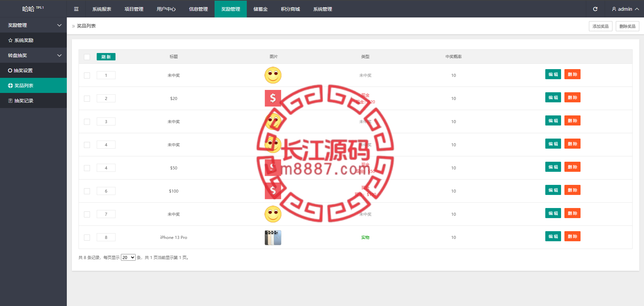Select the $50 prize row checkbox
The width and height of the screenshot is (644, 306).
[87, 168]
